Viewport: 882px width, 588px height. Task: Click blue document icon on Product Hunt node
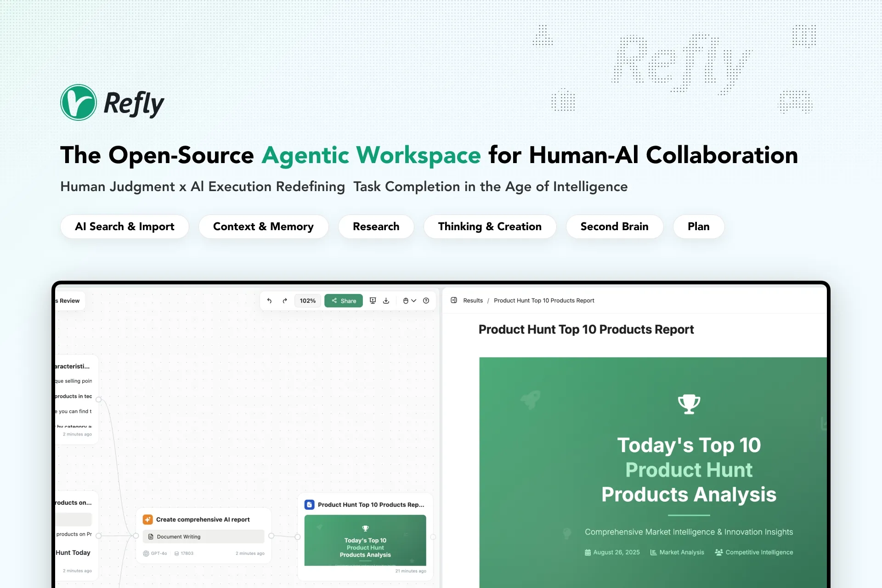coord(310,505)
